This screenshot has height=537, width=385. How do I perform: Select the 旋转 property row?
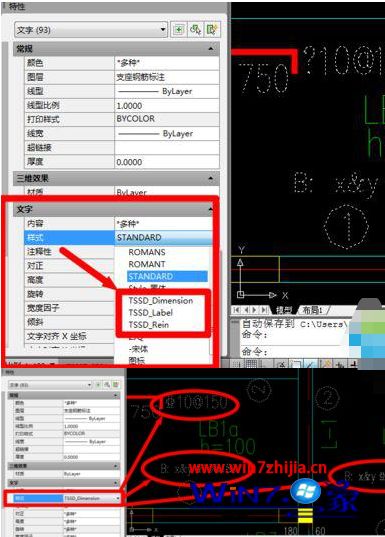point(69,294)
